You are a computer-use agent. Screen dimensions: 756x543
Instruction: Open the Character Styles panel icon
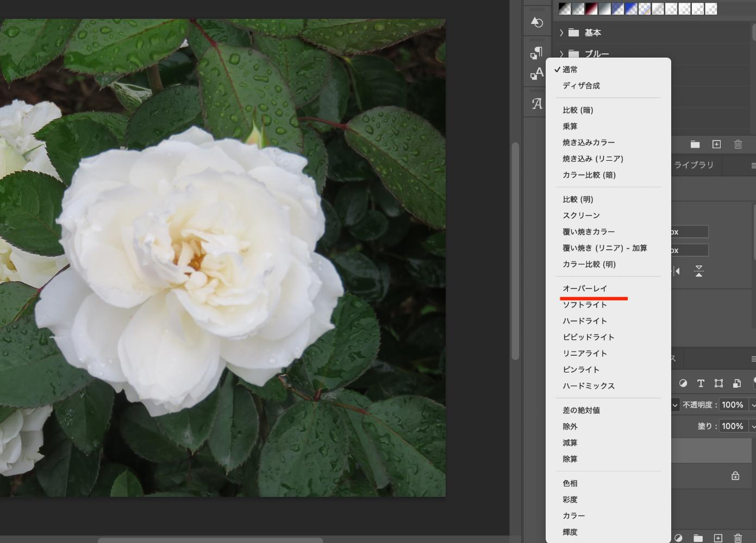(536, 74)
